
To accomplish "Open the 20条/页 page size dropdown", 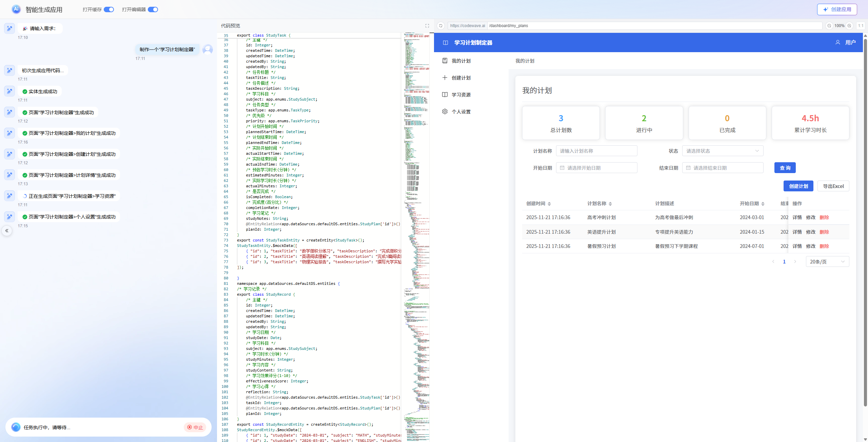I will click(827, 262).
